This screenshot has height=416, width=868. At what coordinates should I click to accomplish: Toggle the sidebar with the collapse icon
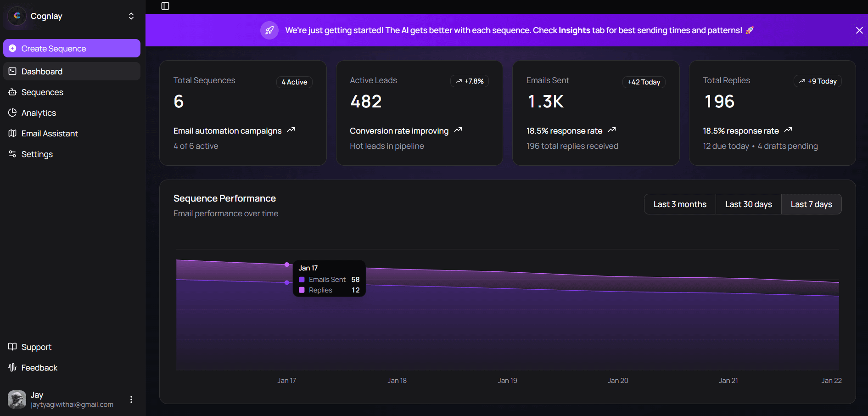pos(165,6)
